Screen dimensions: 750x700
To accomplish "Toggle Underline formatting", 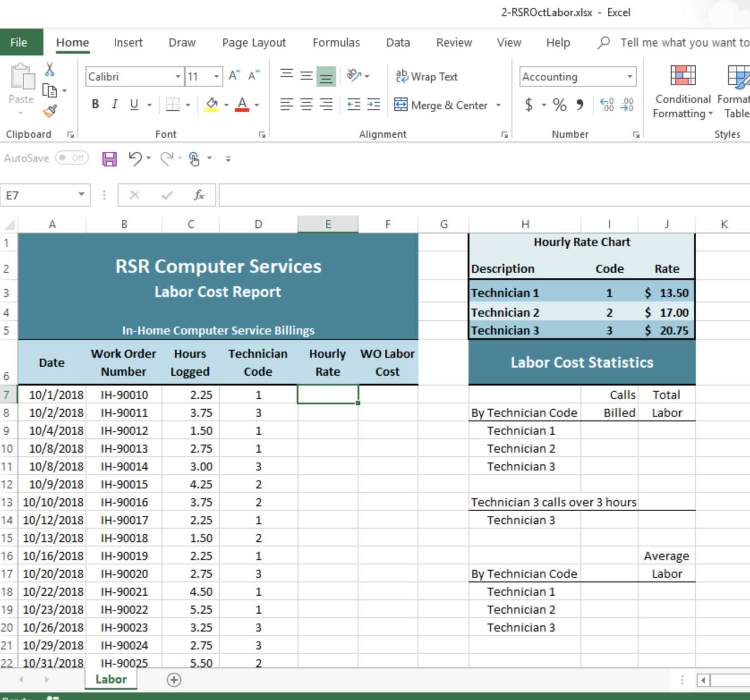I will (134, 104).
